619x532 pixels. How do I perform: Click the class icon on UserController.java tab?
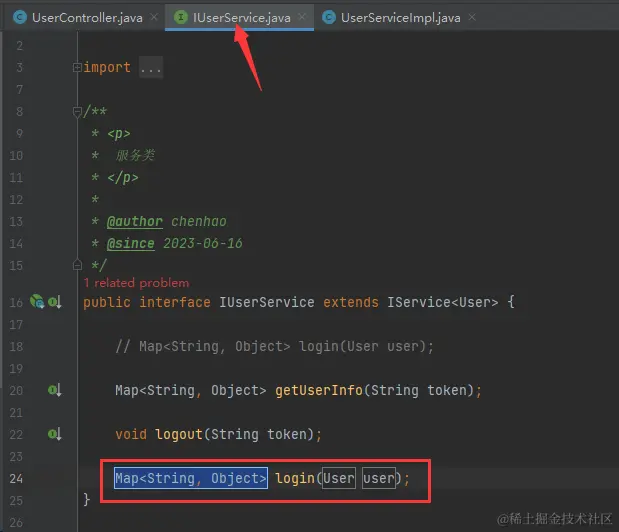20,17
